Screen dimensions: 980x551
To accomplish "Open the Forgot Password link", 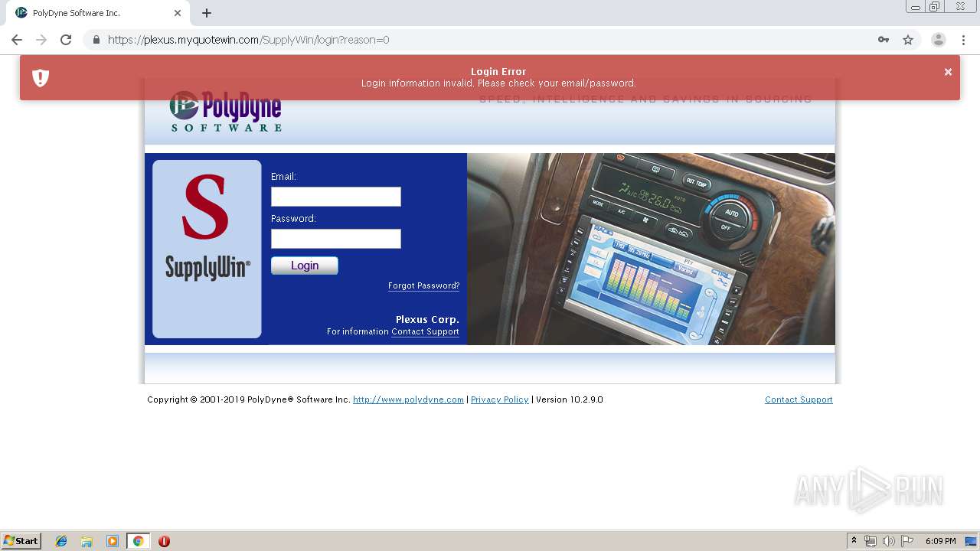I will (x=423, y=285).
